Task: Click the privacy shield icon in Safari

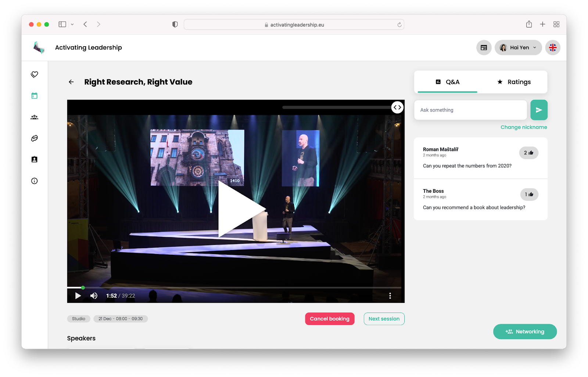Action: pos(175,24)
